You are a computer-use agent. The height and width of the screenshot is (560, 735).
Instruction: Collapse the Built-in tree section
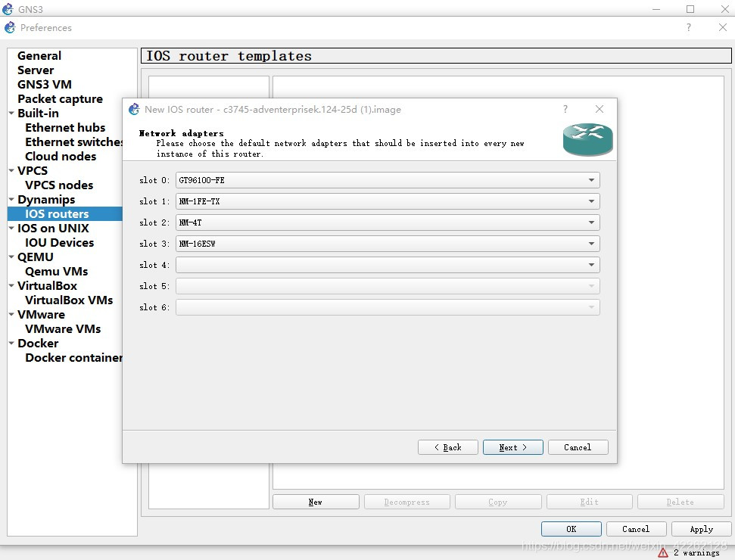click(11, 113)
